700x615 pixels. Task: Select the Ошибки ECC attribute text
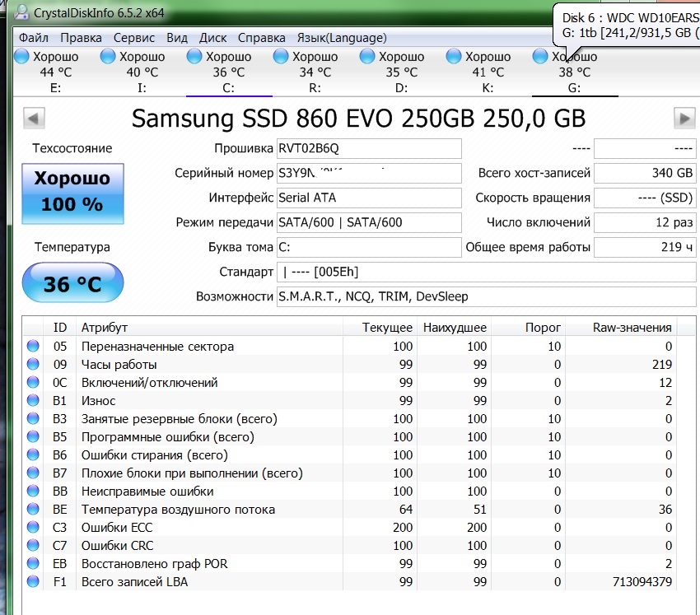(x=117, y=528)
